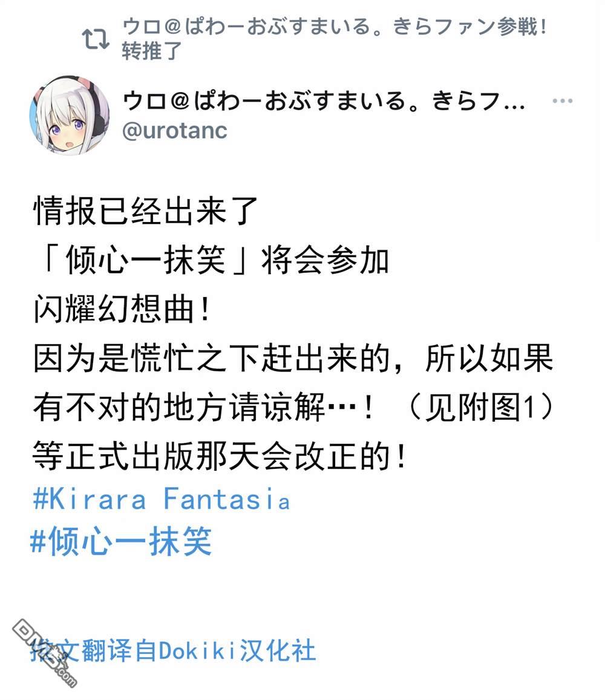Click the phrase 有不对的地方请谅解
This screenshot has width=605, height=700.
tap(180, 407)
